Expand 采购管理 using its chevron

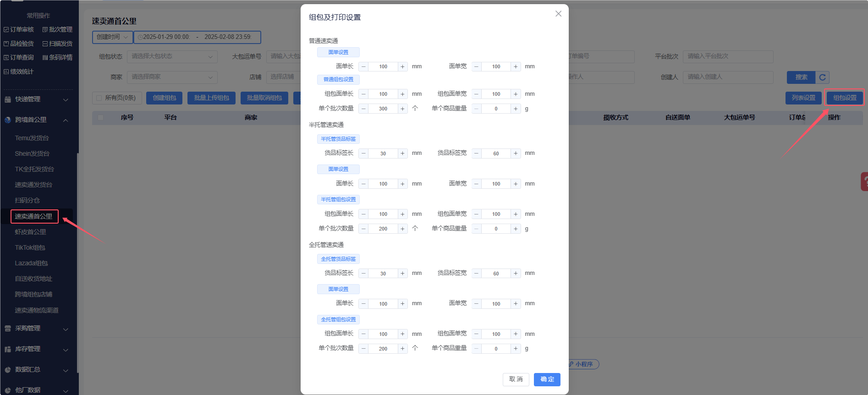(x=66, y=329)
